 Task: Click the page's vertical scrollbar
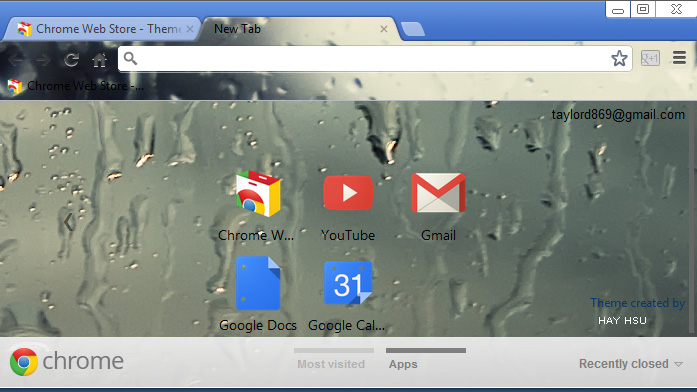[693, 218]
